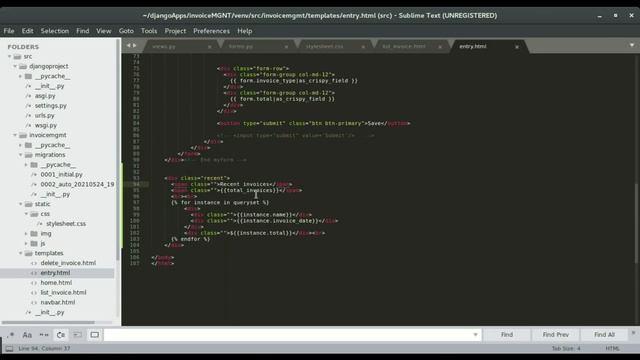
Task: Change Tab Size setting in status bar
Action: pyautogui.click(x=566, y=349)
